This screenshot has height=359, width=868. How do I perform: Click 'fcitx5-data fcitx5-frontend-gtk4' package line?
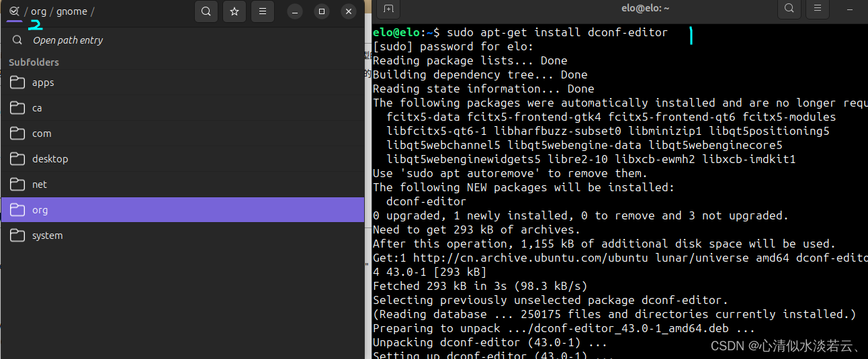611,117
